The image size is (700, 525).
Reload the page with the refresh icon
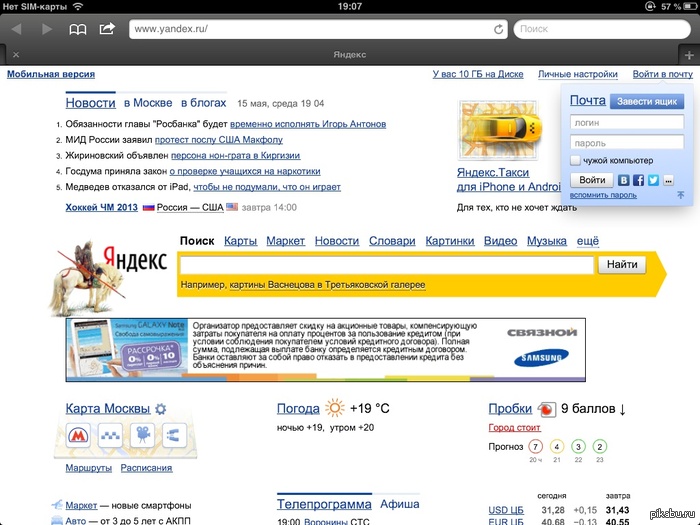pyautogui.click(x=498, y=29)
